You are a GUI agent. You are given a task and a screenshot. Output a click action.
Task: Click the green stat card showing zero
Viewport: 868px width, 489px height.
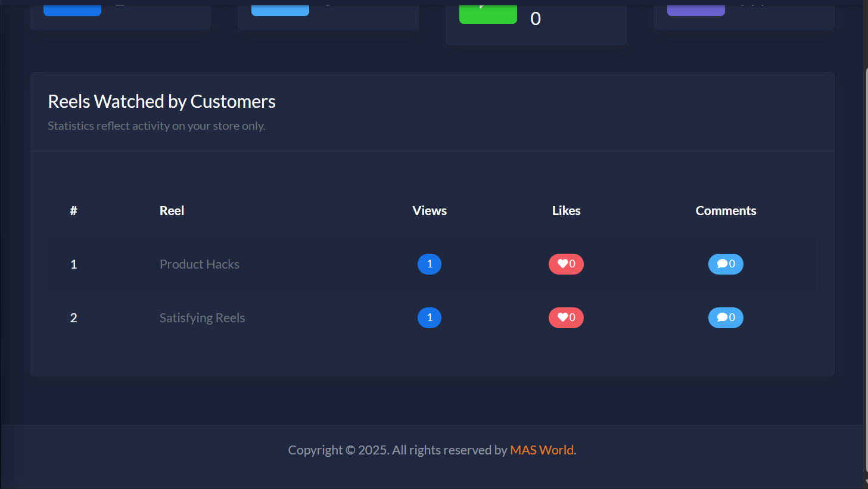pos(535,18)
